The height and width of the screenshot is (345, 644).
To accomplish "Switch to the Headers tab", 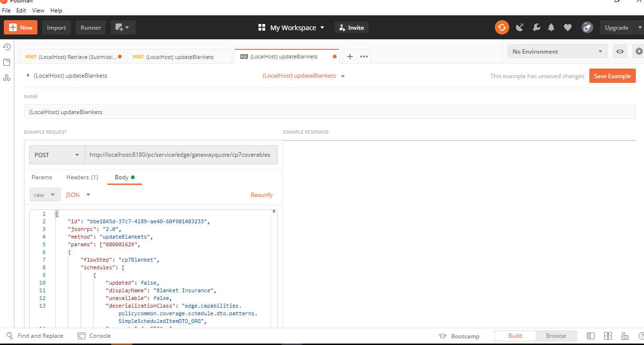I will [x=82, y=177].
